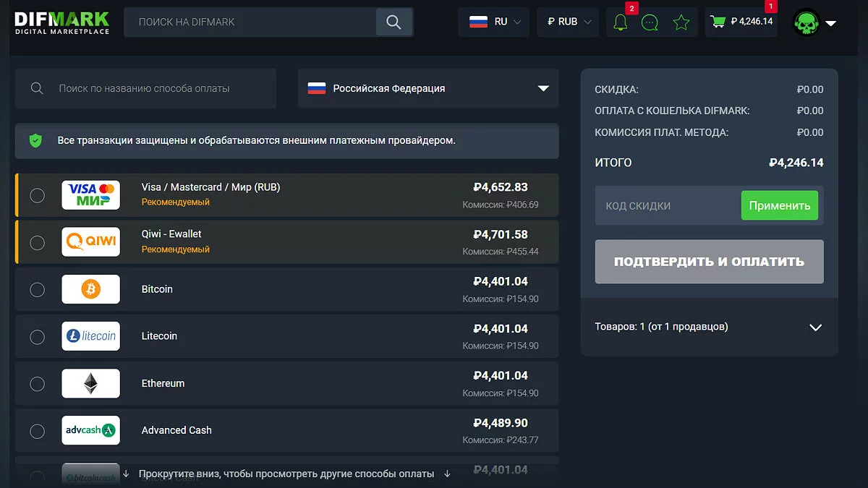The image size is (868, 488).
Task: Open the wishlist star icon
Action: pyautogui.click(x=681, y=22)
